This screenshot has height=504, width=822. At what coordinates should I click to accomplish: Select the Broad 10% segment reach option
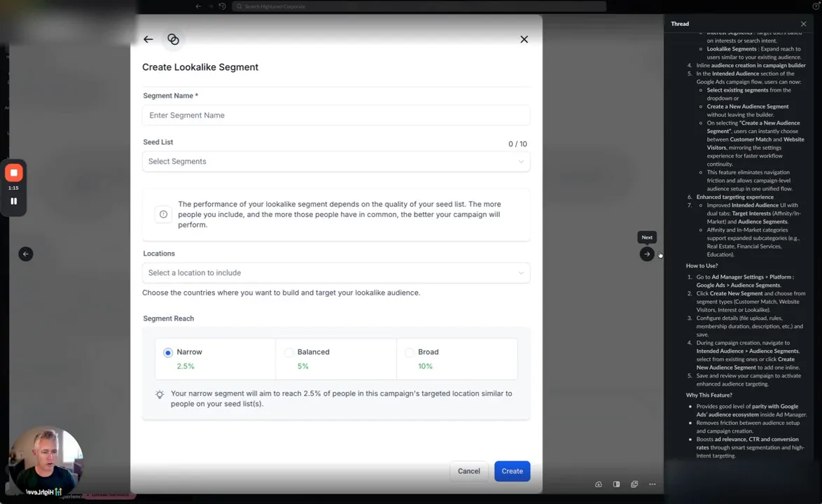[410, 352]
